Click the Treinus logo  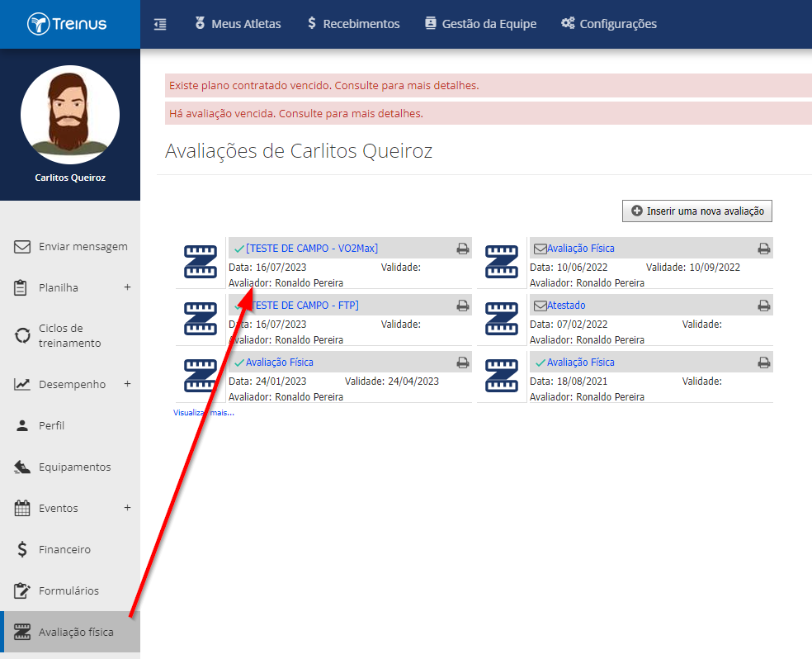(x=67, y=24)
